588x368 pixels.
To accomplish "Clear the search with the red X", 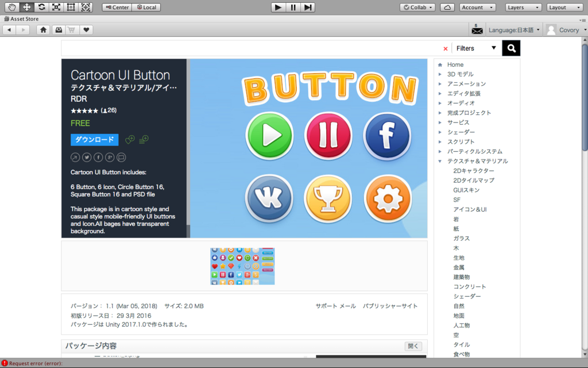I will [x=446, y=49].
